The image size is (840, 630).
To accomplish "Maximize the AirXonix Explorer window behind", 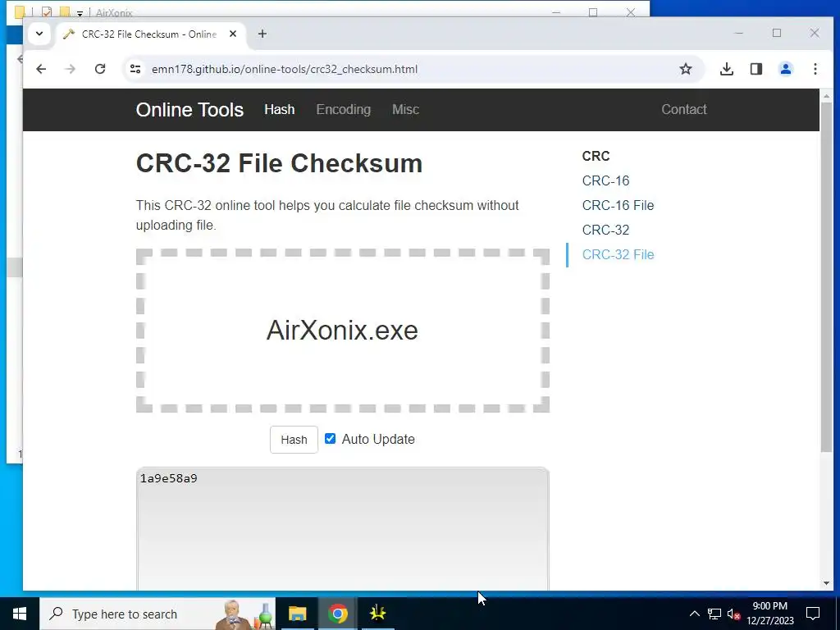I will 593,11.
